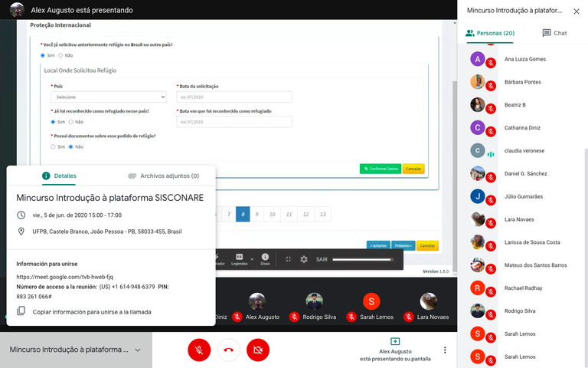
Task: Click the Anterior button
Action: [378, 245]
